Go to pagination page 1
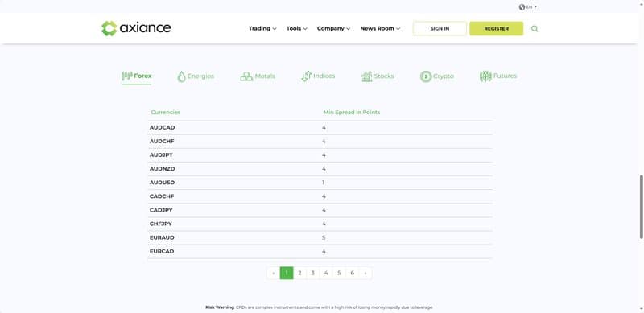Screen dimensions: 644x313 pyautogui.click(x=287, y=273)
